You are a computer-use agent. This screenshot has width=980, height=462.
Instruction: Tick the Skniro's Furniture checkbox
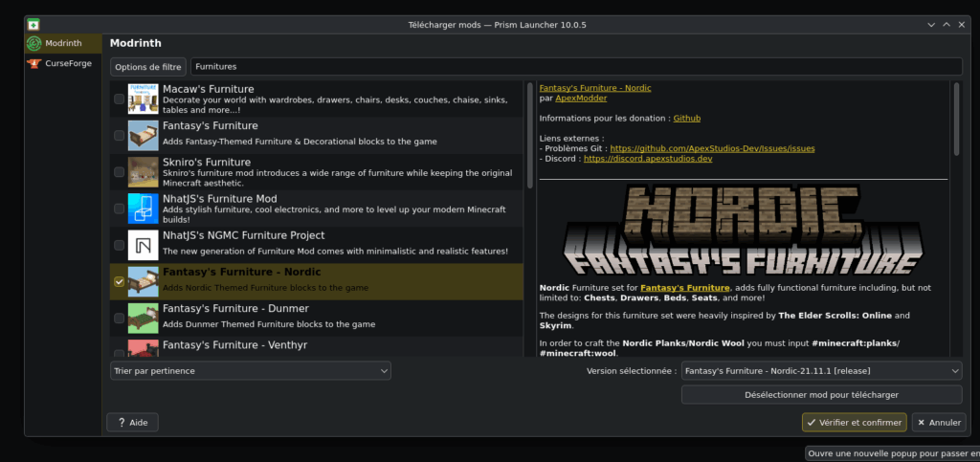tap(119, 172)
